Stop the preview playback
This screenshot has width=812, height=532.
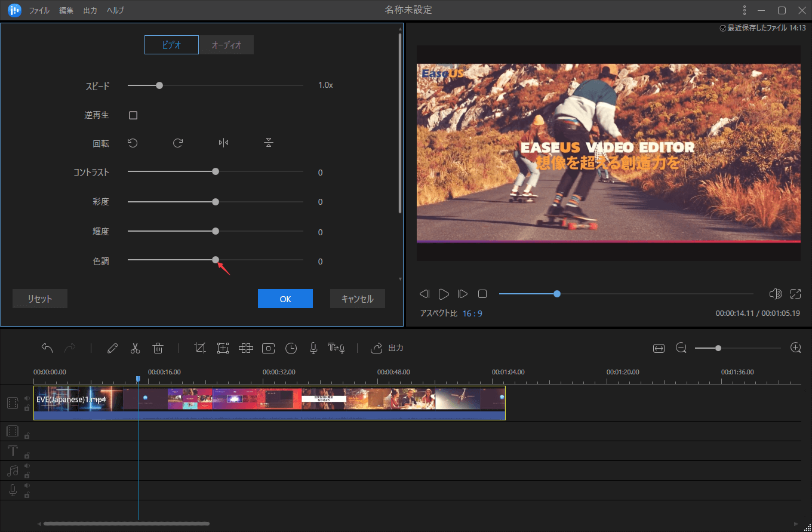tap(482, 294)
